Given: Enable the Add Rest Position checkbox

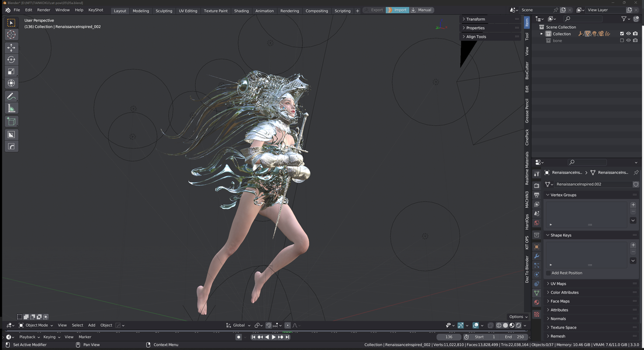Looking at the screenshot, I should click(x=548, y=273).
